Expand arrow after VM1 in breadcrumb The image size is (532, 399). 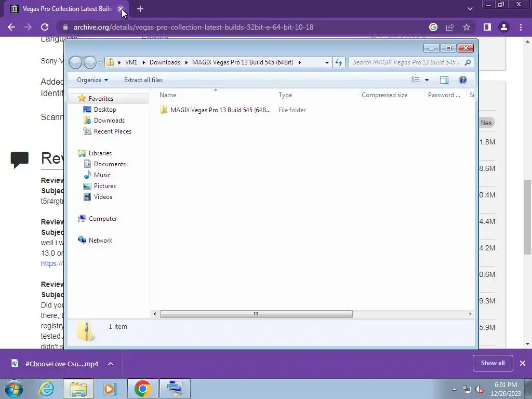click(x=143, y=62)
